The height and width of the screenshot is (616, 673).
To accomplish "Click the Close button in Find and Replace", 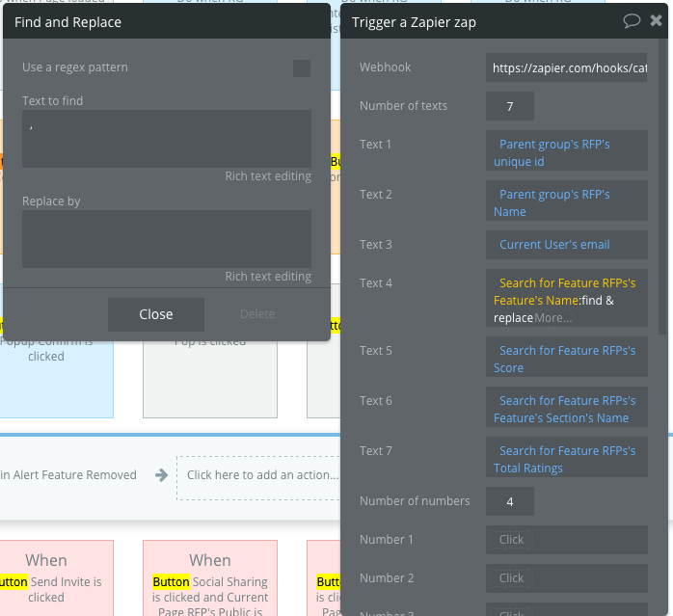I will tap(156, 314).
